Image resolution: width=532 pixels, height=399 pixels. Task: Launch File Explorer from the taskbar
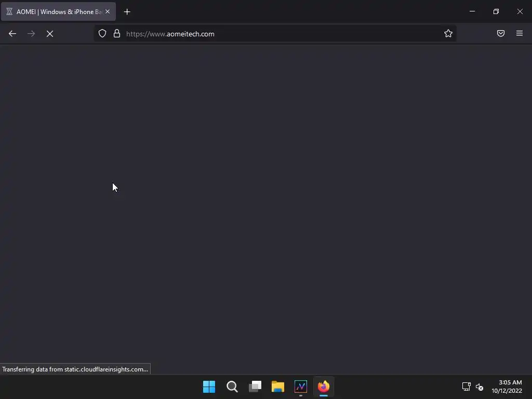(278, 387)
